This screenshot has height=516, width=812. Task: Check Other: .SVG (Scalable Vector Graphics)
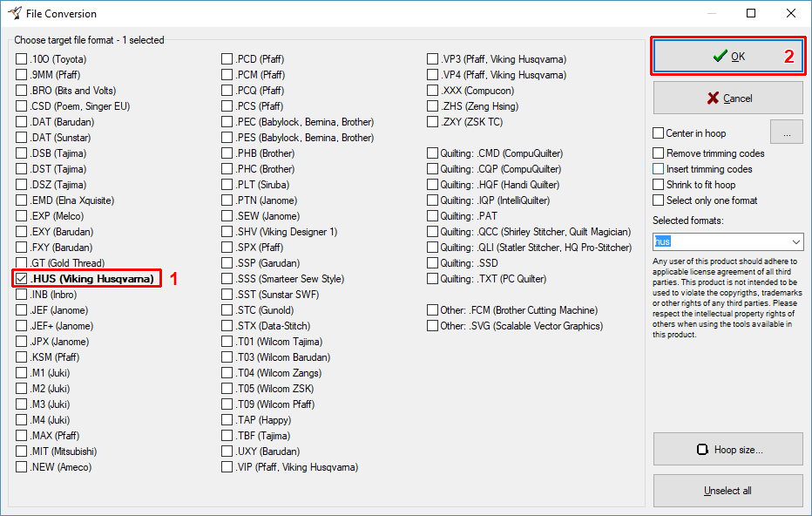pos(432,326)
